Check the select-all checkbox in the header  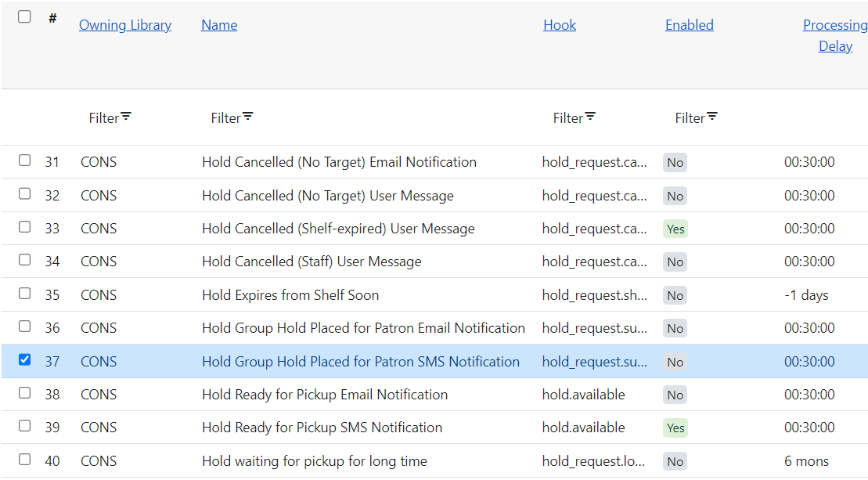tap(24, 16)
